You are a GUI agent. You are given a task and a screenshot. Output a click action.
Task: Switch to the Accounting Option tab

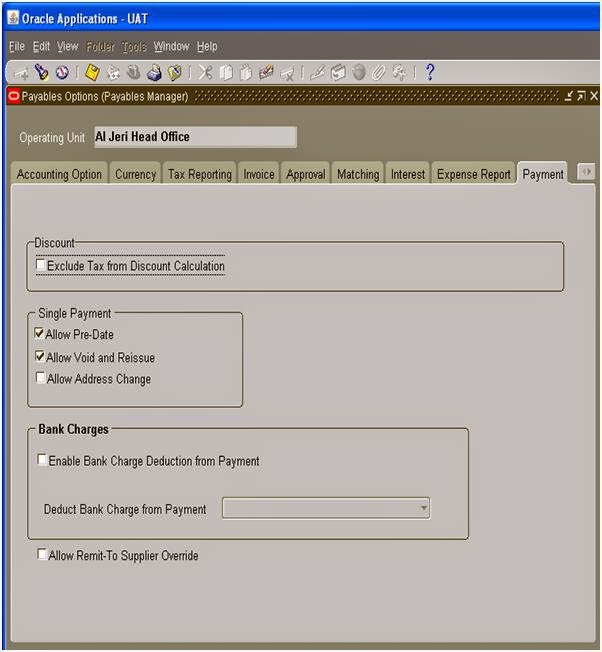point(59,174)
